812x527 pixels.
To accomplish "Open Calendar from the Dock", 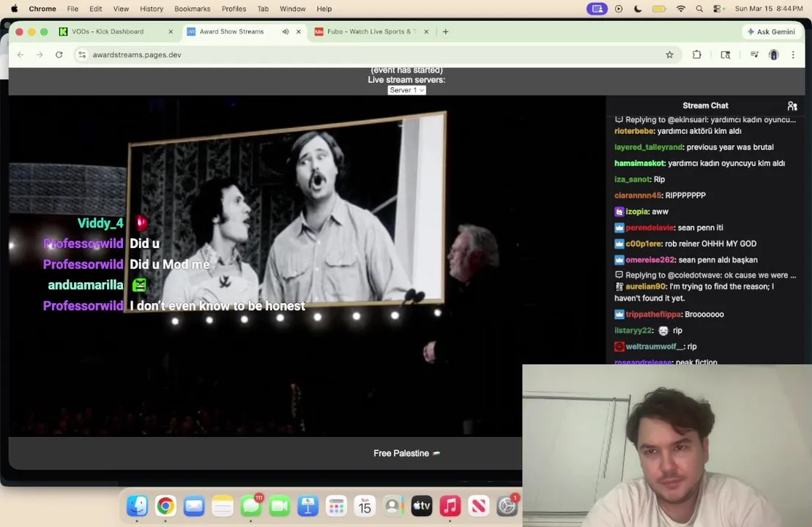I will click(x=365, y=506).
